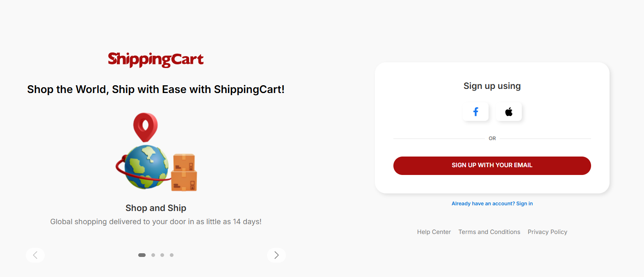Open the "Already have an account? Sign in" link
Image resolution: width=644 pixels, height=277 pixels.
492,204
